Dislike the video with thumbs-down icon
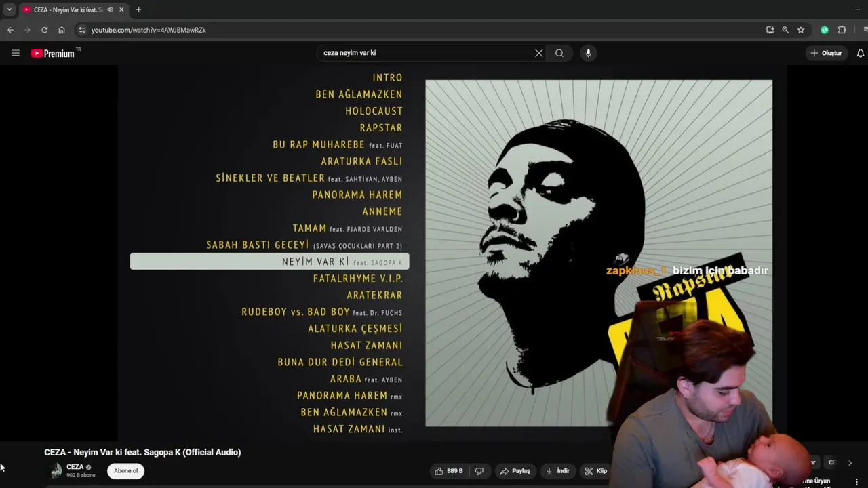Screen dimensions: 868x488 point(479,471)
